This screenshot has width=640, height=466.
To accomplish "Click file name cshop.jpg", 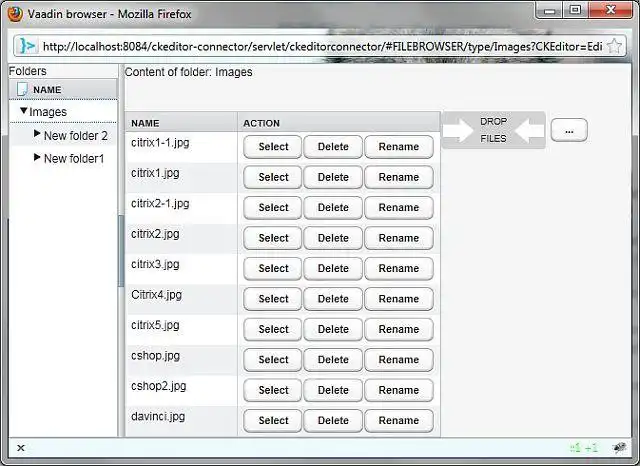I will pyautogui.click(x=155, y=356).
